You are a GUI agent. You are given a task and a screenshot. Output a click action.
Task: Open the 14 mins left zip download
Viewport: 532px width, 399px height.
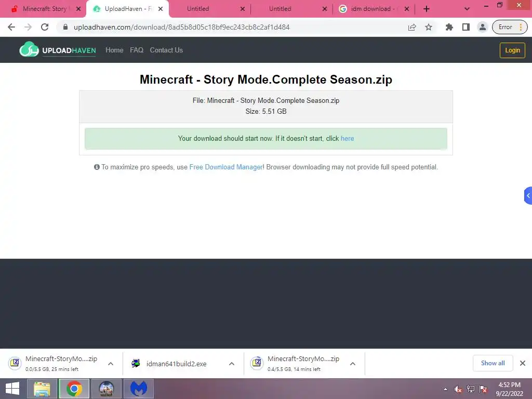point(296,363)
